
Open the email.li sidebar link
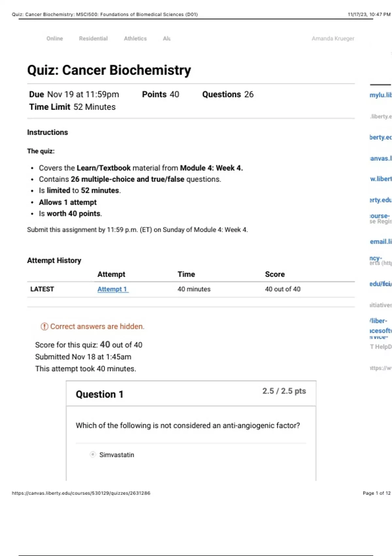[380, 242]
